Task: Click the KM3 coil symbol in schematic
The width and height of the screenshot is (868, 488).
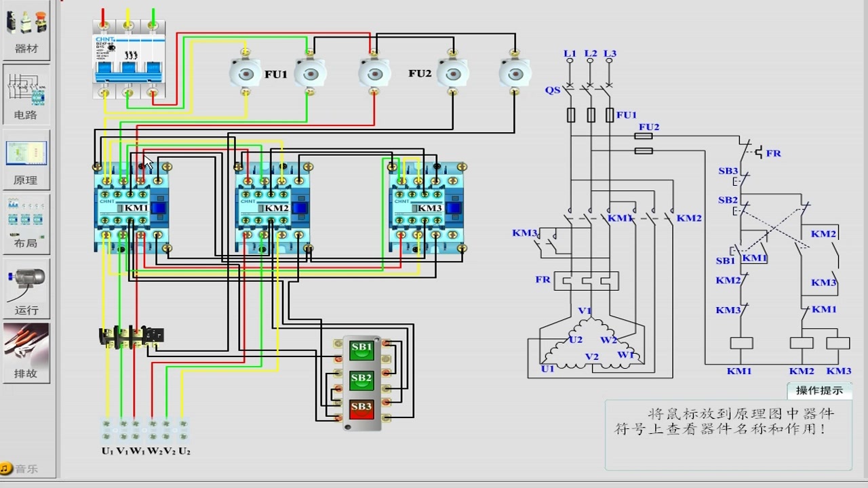Action: 839,343
